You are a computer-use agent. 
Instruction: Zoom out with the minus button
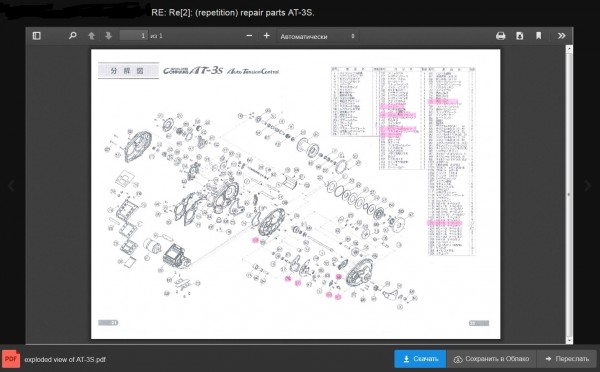249,36
